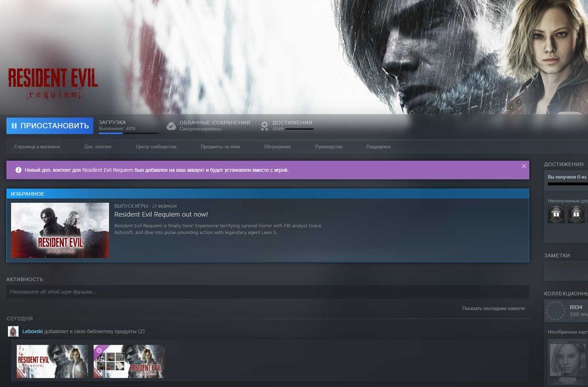Open Resident Evil Requiem link in banner
The height and width of the screenshot is (387, 588).
tap(108, 170)
